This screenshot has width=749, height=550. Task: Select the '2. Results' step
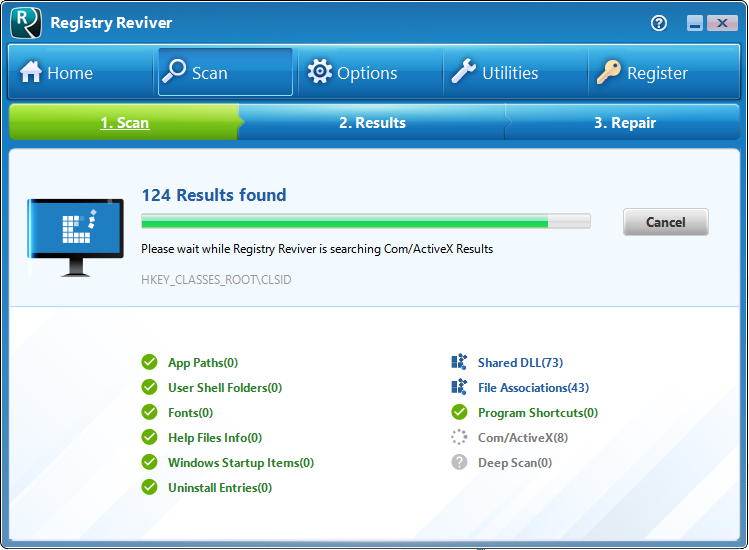click(x=372, y=123)
